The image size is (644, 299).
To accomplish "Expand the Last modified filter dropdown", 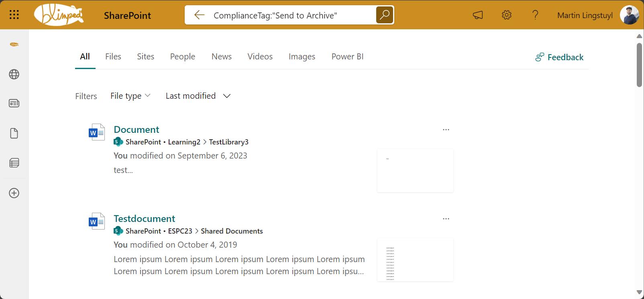I will point(198,96).
